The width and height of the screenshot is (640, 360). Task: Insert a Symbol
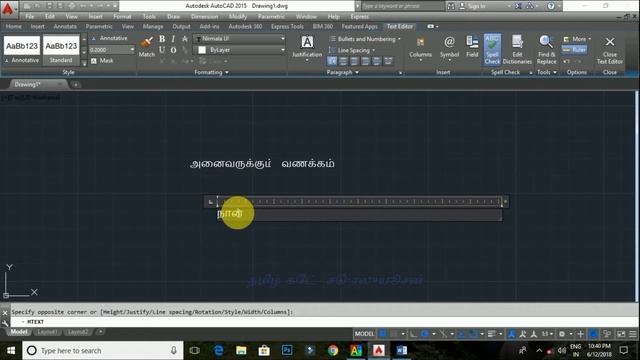point(449,48)
